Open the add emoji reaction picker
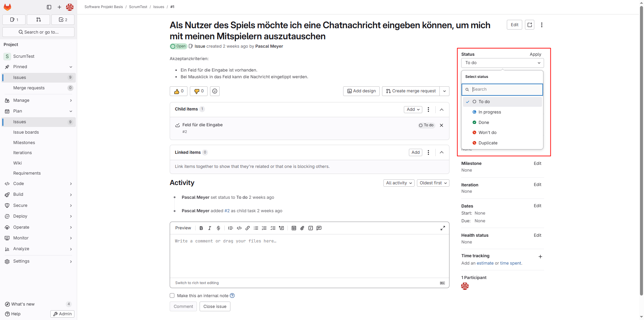 (x=215, y=91)
